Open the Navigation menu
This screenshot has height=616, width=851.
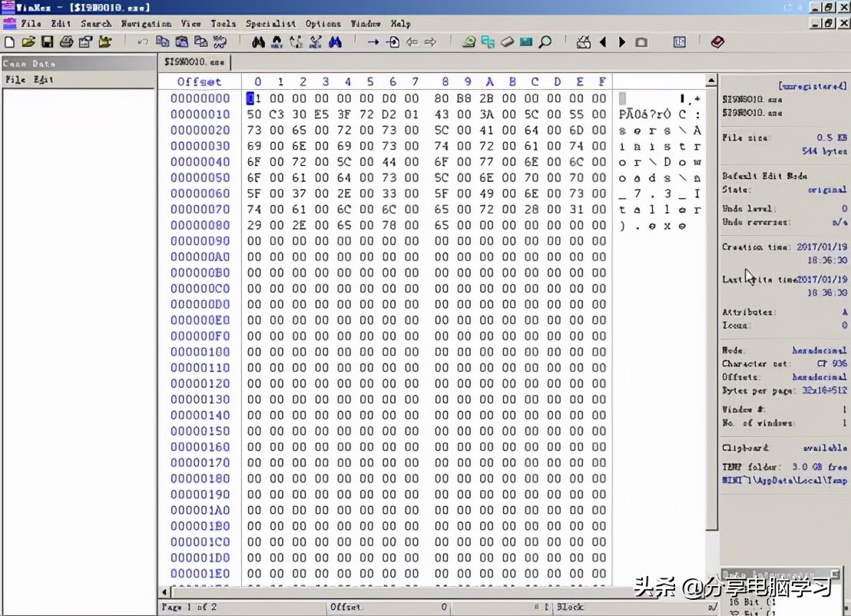click(x=146, y=24)
